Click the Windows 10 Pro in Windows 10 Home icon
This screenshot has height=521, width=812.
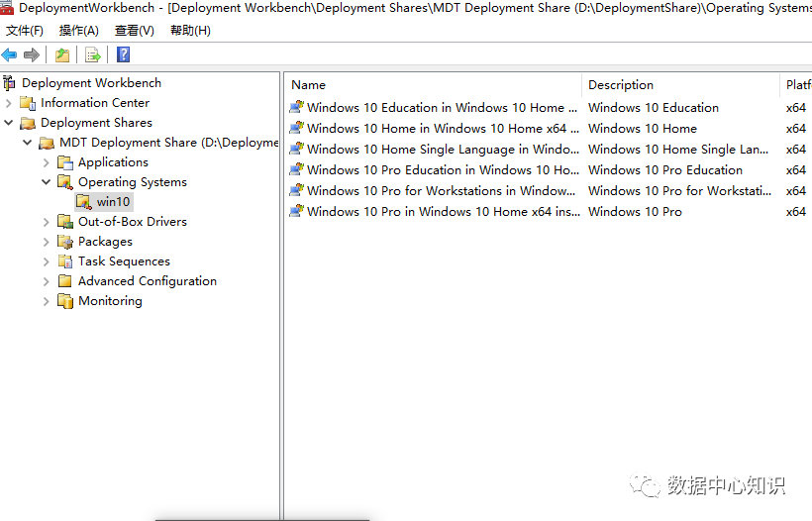click(296, 211)
